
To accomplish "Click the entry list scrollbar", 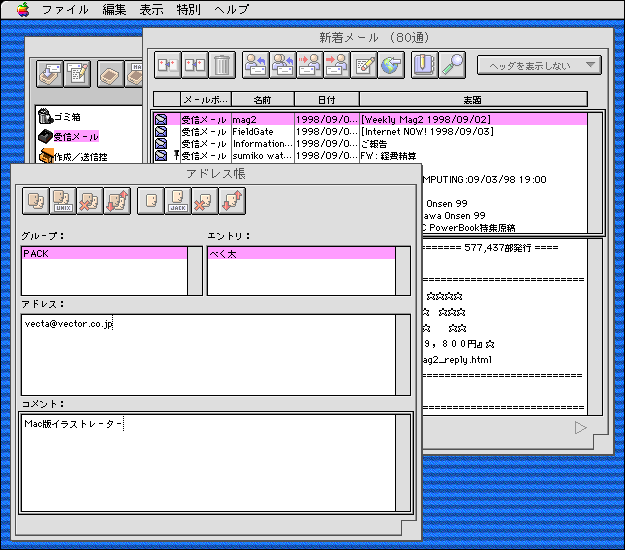I will [x=403, y=271].
